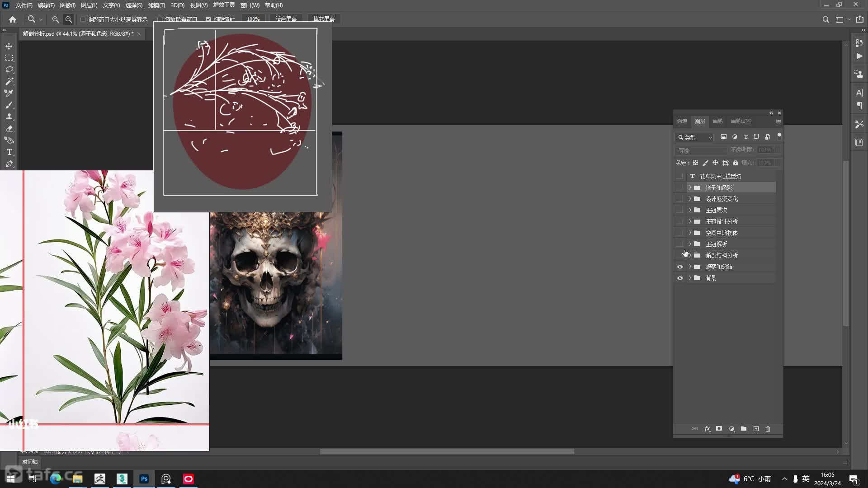Open the 时间轴 timeline panel tab
This screenshot has width=868, height=488.
tap(30, 462)
